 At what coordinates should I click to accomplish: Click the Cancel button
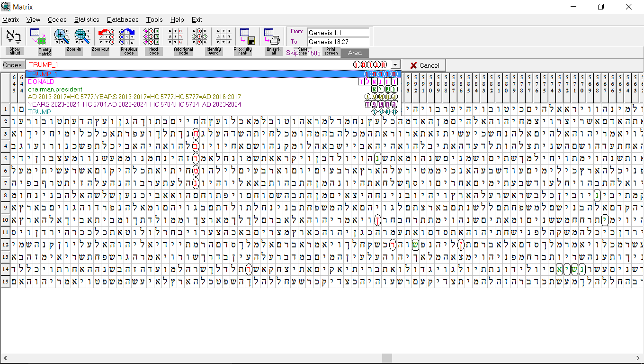tap(424, 65)
